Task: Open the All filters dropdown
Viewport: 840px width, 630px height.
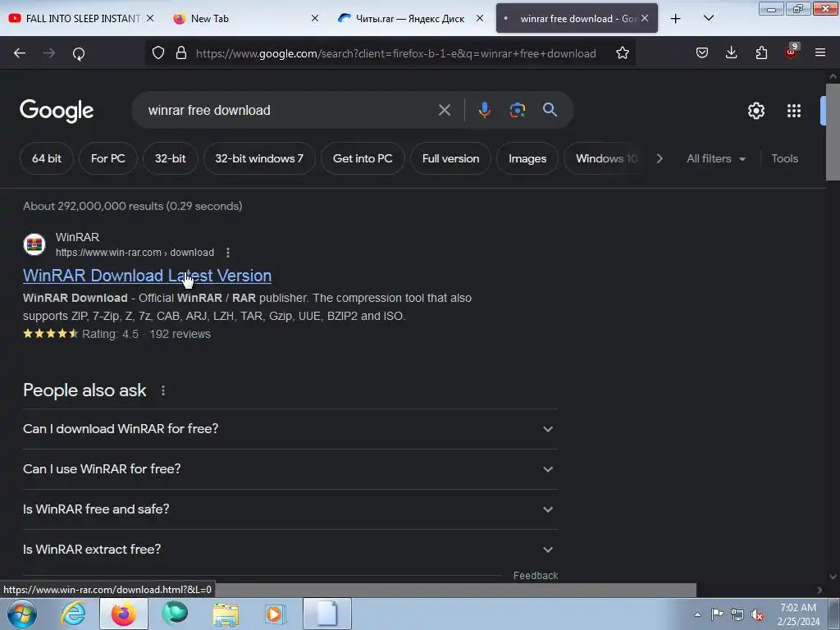Action: click(715, 158)
